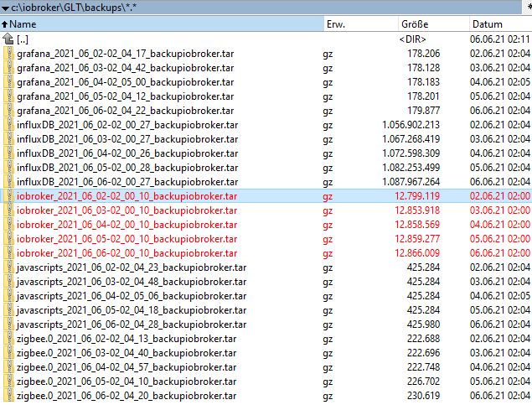The image size is (532, 405).
Task: Select file name zigbee.0_2021_06_05-02_04_10_backupiobroker.tar
Action: [x=127, y=382]
